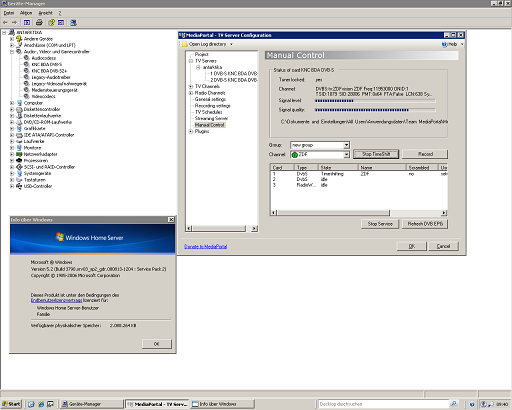The height and width of the screenshot is (410, 512).
Task: Expand the Plugins tree node
Action: tap(191, 132)
